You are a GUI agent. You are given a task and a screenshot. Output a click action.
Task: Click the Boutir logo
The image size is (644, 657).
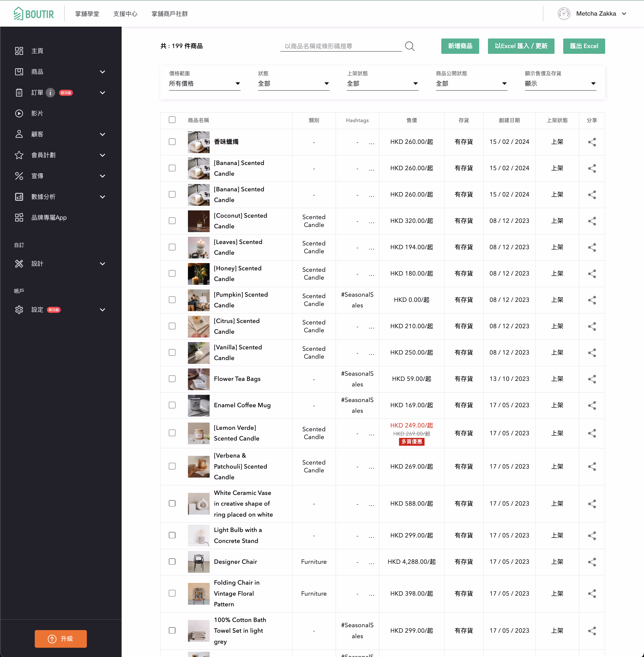[34, 14]
